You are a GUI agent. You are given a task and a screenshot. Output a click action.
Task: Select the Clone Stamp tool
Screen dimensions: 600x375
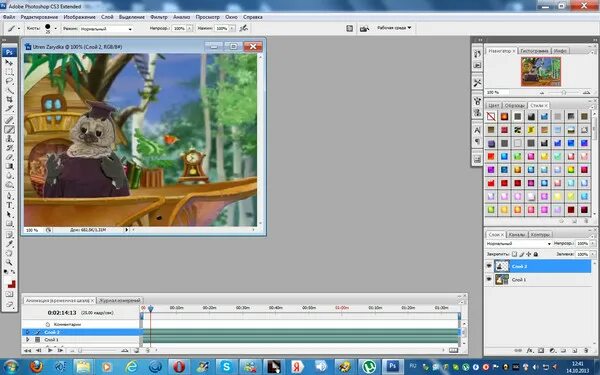[9, 139]
